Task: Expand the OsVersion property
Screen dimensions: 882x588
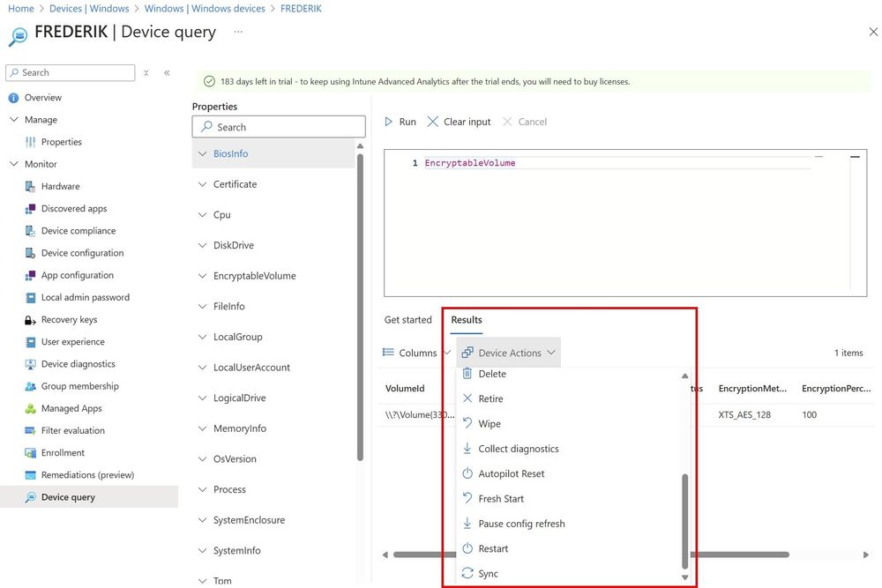Action: click(203, 459)
